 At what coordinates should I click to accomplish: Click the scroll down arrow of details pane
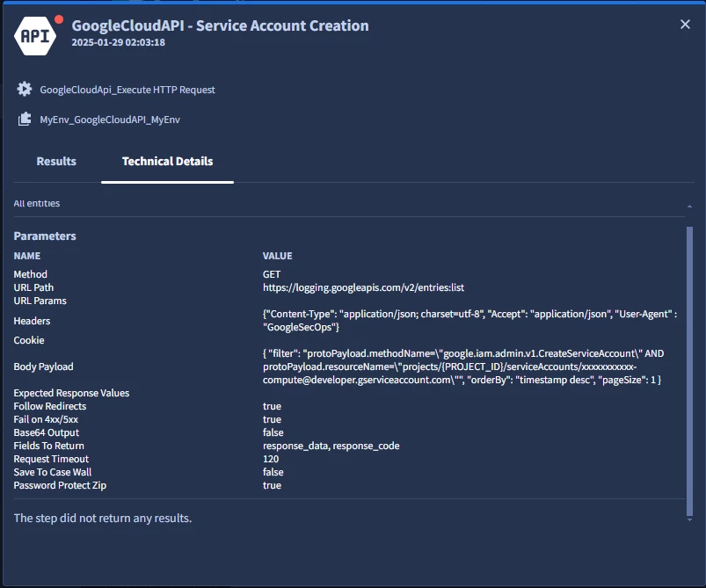(x=689, y=519)
